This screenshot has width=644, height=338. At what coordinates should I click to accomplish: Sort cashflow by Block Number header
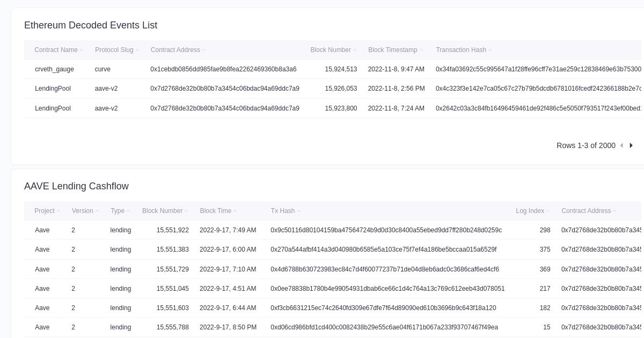163,211
